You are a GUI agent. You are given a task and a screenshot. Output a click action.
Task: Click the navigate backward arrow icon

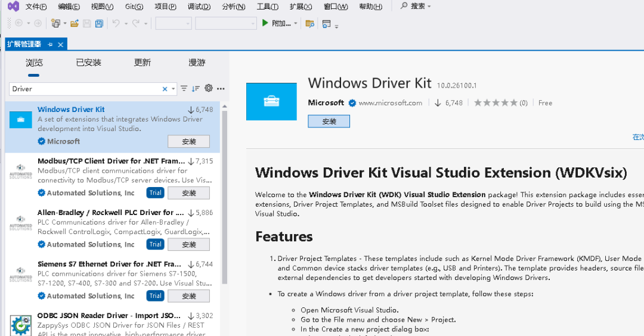click(x=19, y=23)
